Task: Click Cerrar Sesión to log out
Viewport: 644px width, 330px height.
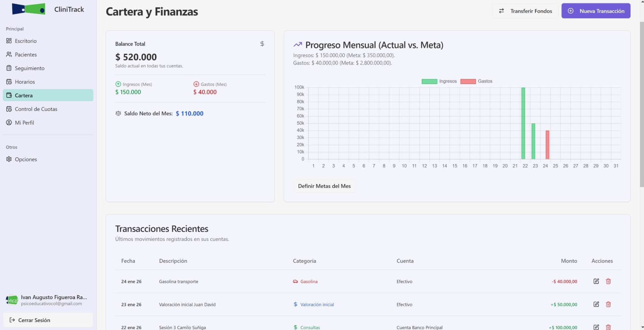Action: (x=34, y=320)
